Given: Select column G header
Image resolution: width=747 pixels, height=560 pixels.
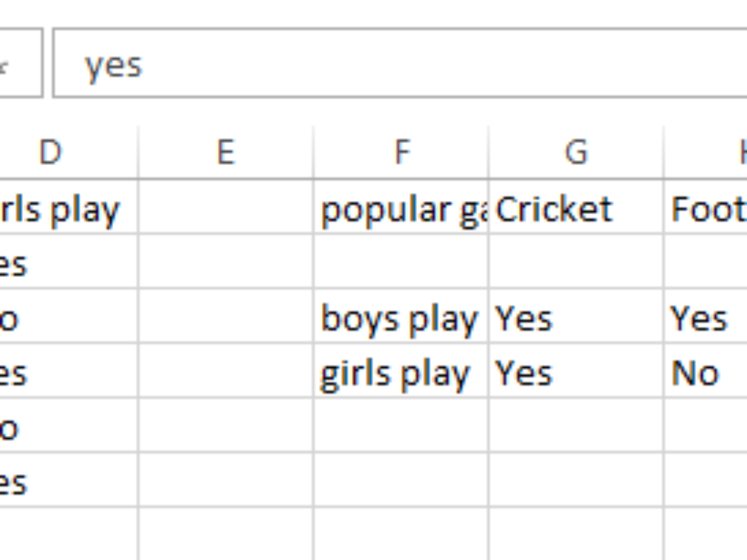Looking at the screenshot, I should pos(576,152).
